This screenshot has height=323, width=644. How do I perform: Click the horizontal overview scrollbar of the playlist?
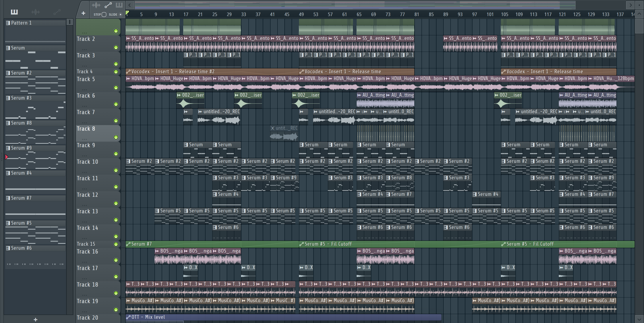coord(355,5)
